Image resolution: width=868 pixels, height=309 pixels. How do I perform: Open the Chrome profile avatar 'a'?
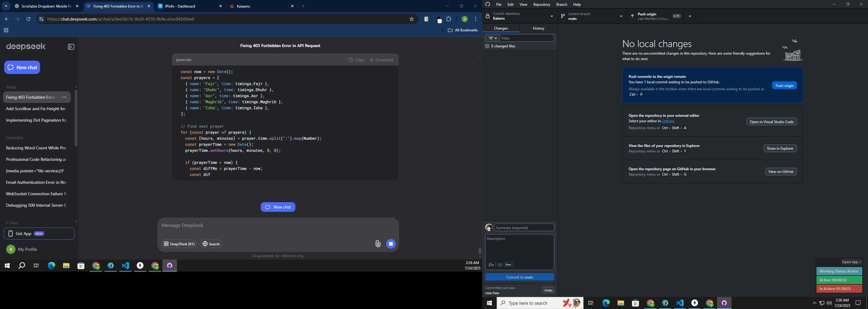coord(464,19)
